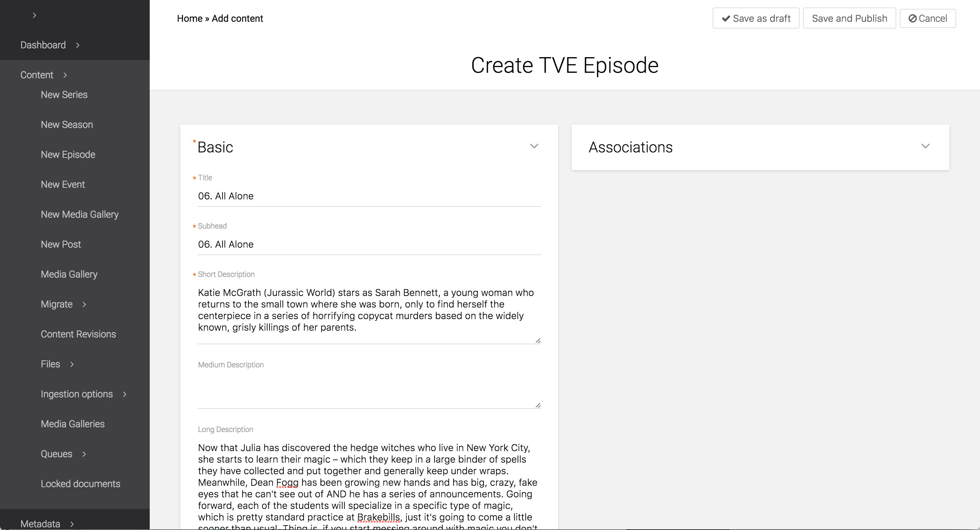The image size is (980, 530).
Task: Expand the Queues submenu arrow
Action: [x=84, y=454]
